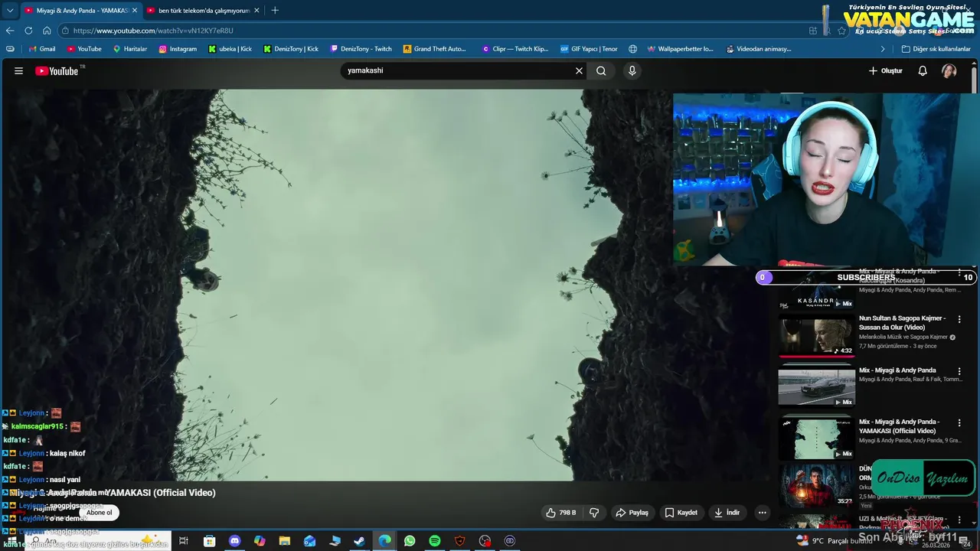Open the account avatar menu

click(949, 70)
